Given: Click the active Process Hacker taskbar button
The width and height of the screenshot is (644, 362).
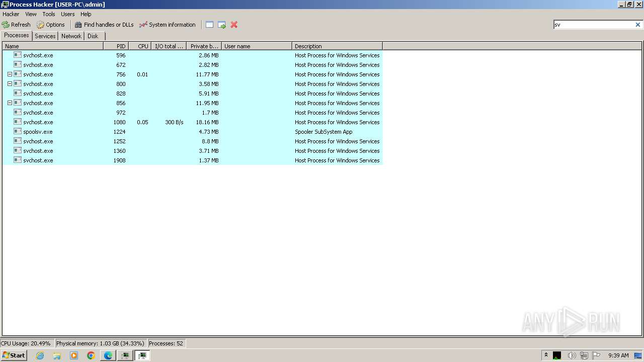Looking at the screenshot, I should pyautogui.click(x=142, y=355).
